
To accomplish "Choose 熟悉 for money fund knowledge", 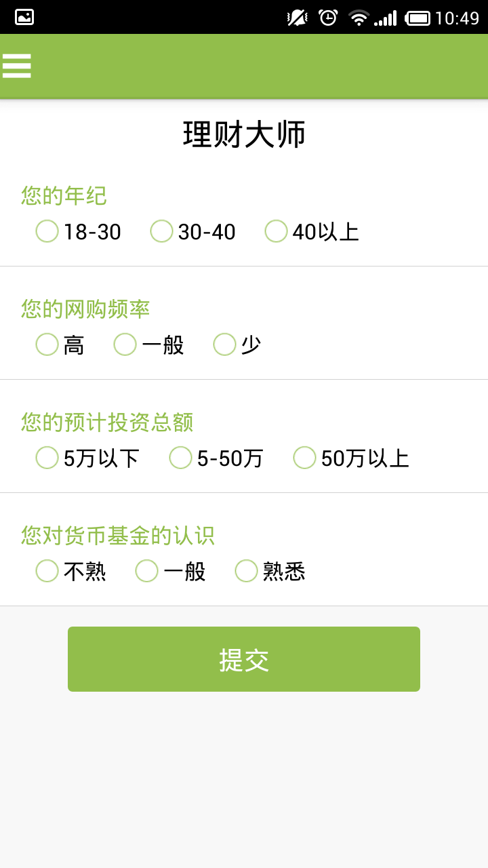I will pyautogui.click(x=247, y=571).
